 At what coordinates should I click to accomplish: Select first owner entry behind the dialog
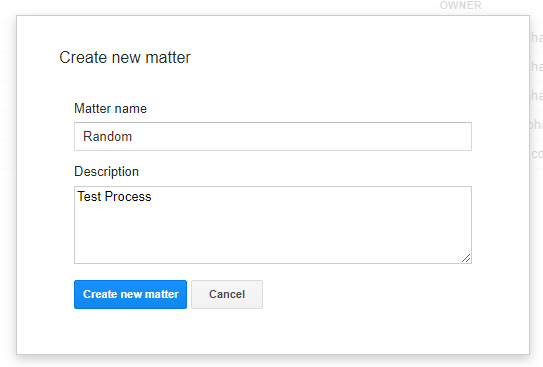coord(537,37)
